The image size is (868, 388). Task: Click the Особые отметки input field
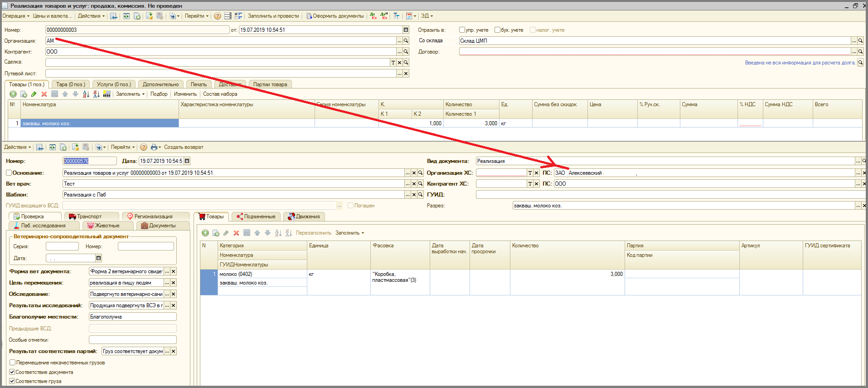click(x=132, y=340)
